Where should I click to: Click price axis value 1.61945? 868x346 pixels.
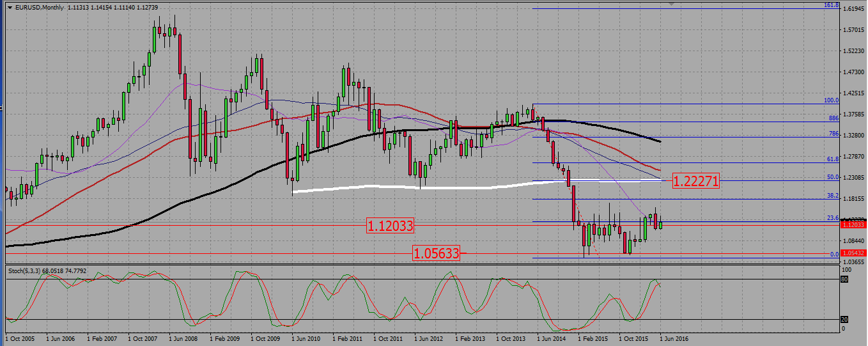[855, 9]
